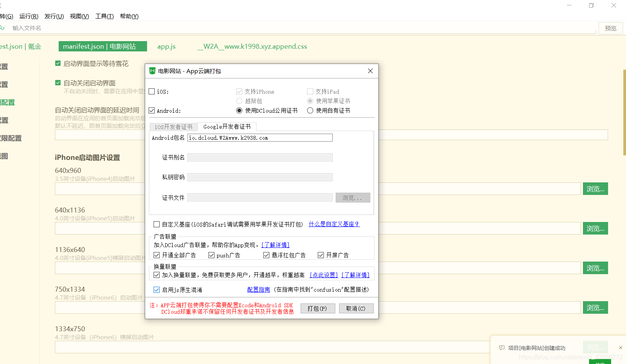Click the 取消(C) button
The height and width of the screenshot is (364, 626).
click(x=356, y=308)
